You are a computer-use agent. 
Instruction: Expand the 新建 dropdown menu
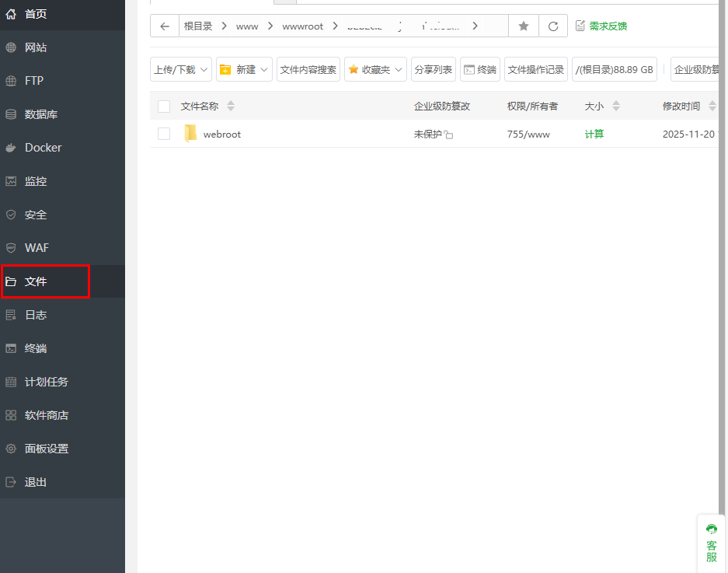[x=244, y=69]
